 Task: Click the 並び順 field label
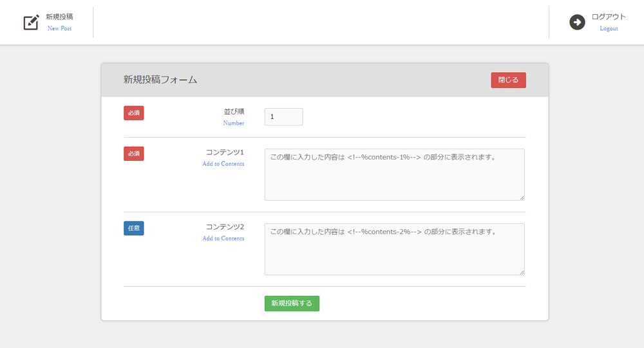pyautogui.click(x=234, y=112)
